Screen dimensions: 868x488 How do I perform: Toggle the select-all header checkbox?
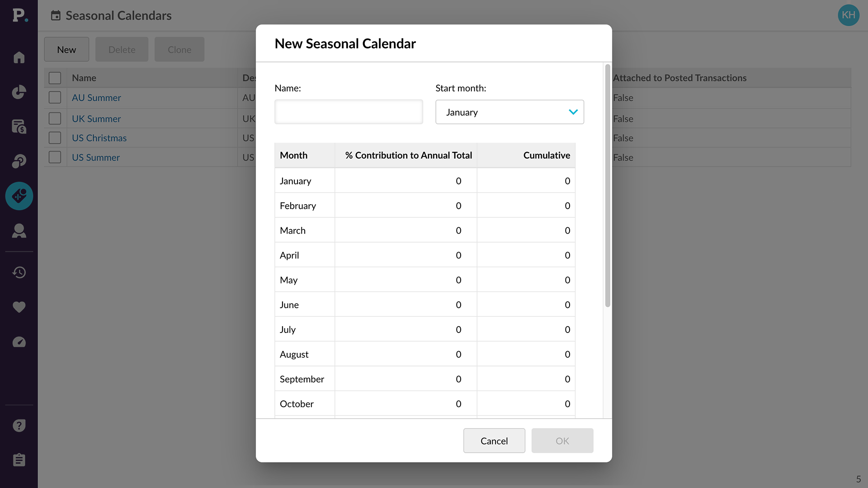[55, 78]
